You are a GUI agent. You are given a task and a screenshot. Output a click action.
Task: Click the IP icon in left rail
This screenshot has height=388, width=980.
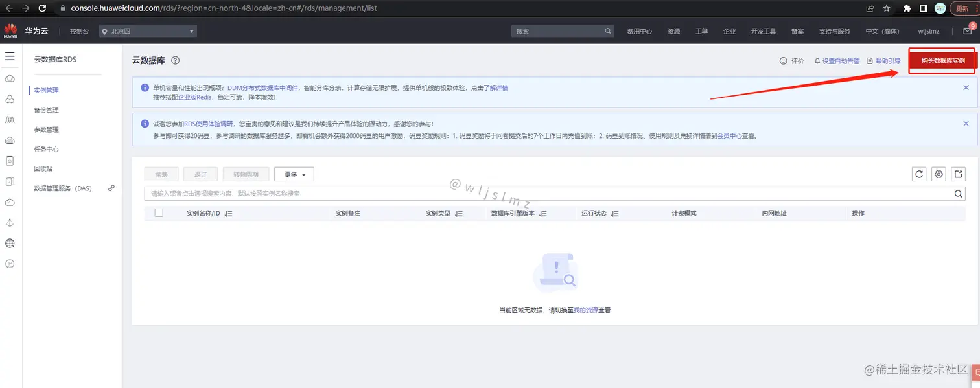point(10,264)
